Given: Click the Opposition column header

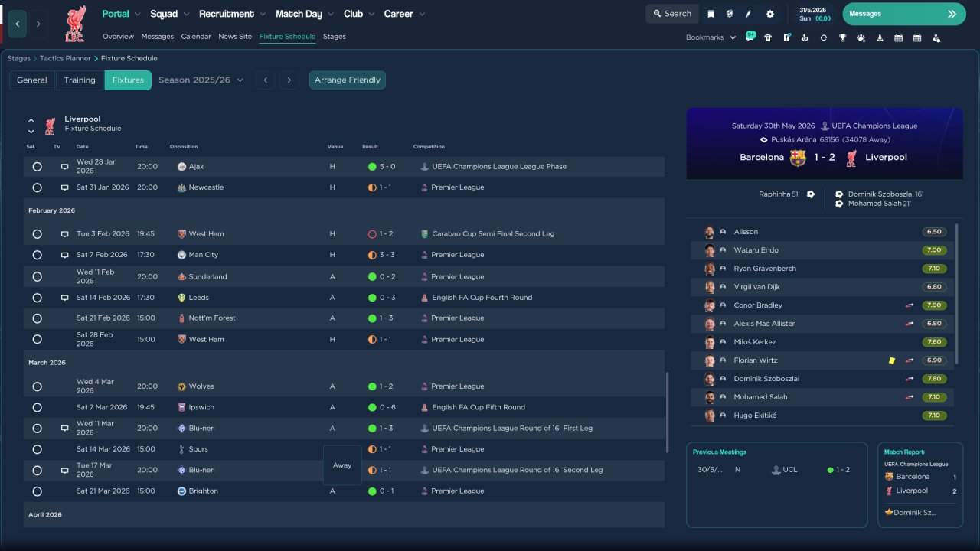Looking at the screenshot, I should tap(184, 147).
